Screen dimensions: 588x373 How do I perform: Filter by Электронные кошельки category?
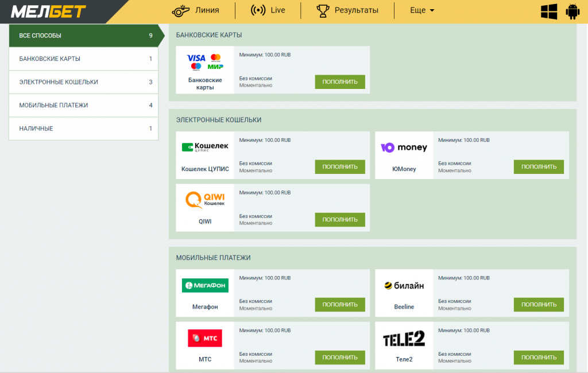[84, 82]
